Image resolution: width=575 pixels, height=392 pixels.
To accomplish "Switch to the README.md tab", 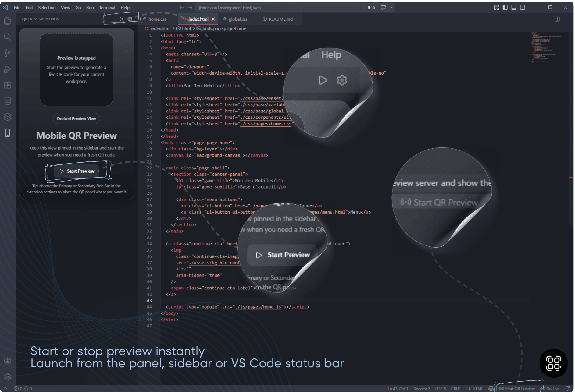I will pos(280,19).
